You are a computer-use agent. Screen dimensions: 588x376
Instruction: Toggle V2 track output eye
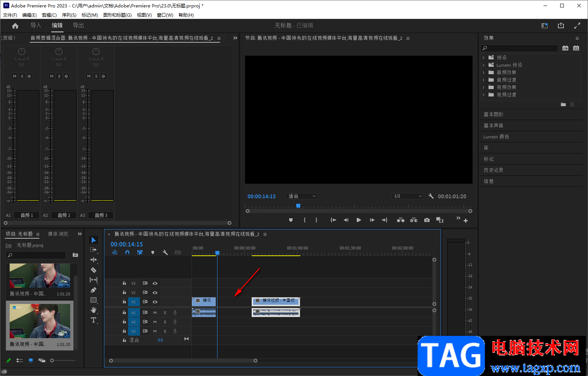point(155,292)
